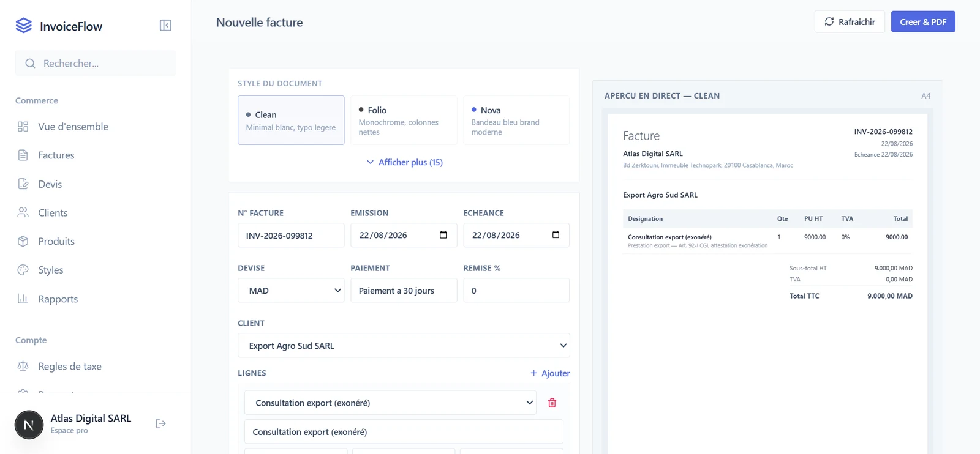Screen dimensions: 980x454
Task: Expand Afficher plus (15) styles
Action: pos(404,162)
